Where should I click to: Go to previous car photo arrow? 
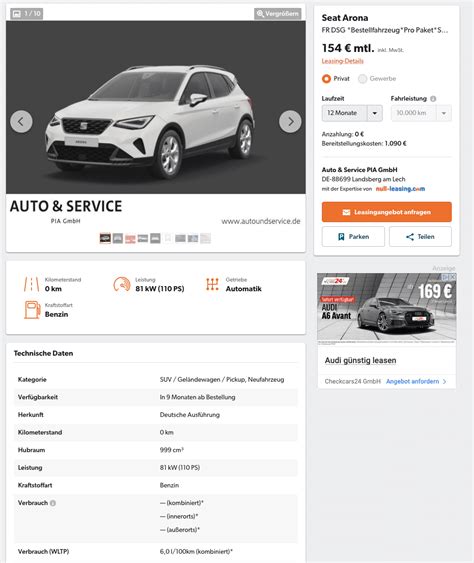tap(21, 122)
